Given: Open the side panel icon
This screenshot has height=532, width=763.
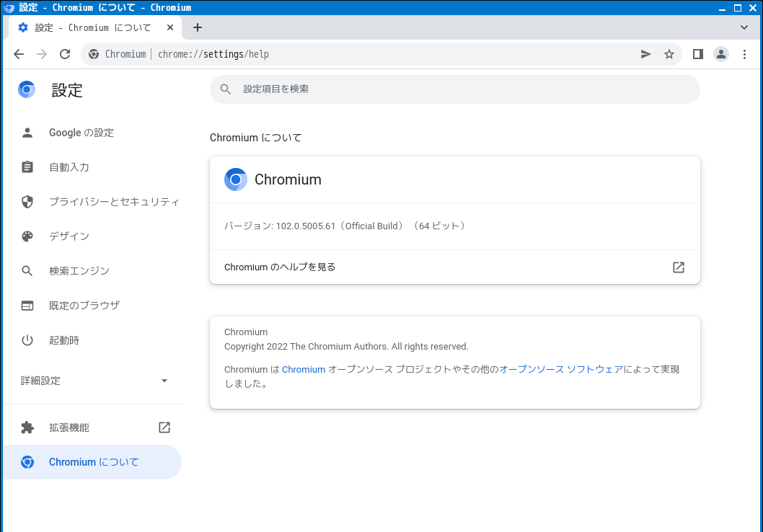Looking at the screenshot, I should click(x=698, y=54).
